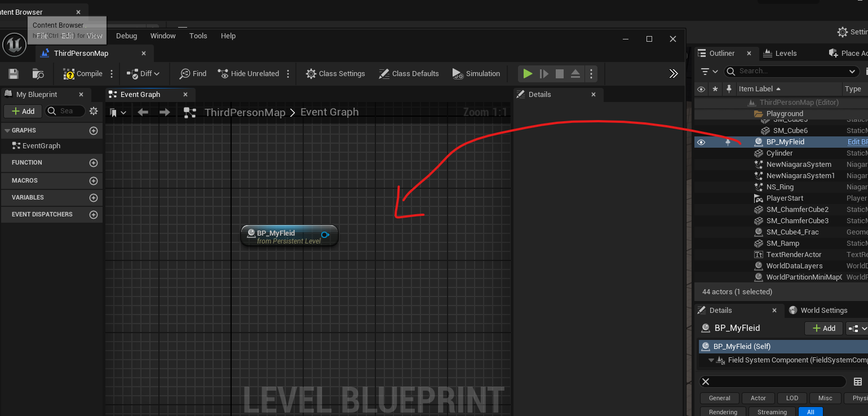Open the graph bookmarks dropdown
Viewport: 868px width, 416px height.
(x=118, y=113)
